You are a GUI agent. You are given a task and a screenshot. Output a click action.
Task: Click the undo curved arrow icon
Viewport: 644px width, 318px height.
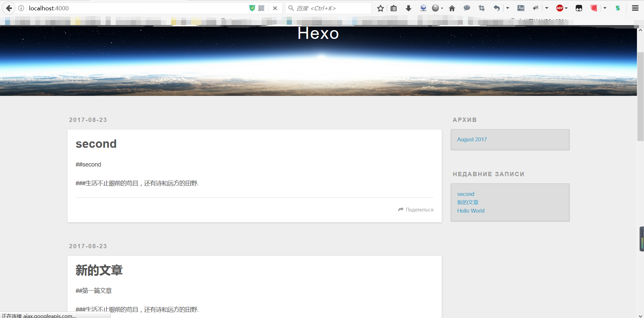point(497,8)
